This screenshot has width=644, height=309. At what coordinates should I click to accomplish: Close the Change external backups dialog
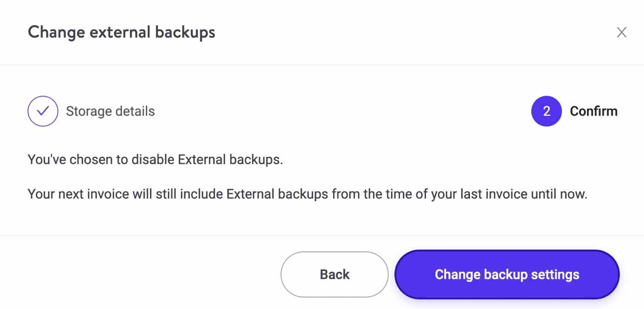tap(621, 33)
